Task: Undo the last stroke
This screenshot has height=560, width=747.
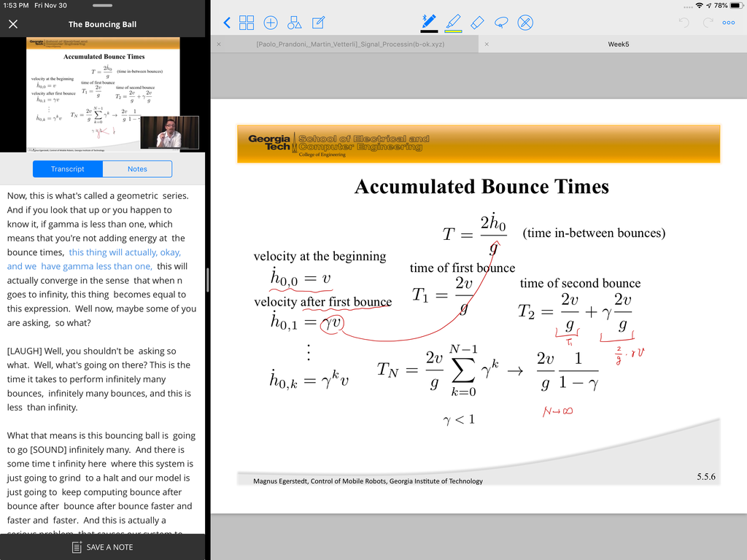Action: [684, 23]
